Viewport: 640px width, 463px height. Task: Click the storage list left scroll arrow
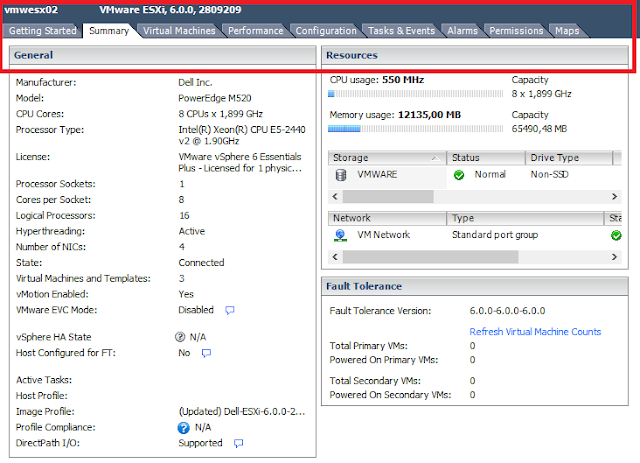[x=335, y=196]
